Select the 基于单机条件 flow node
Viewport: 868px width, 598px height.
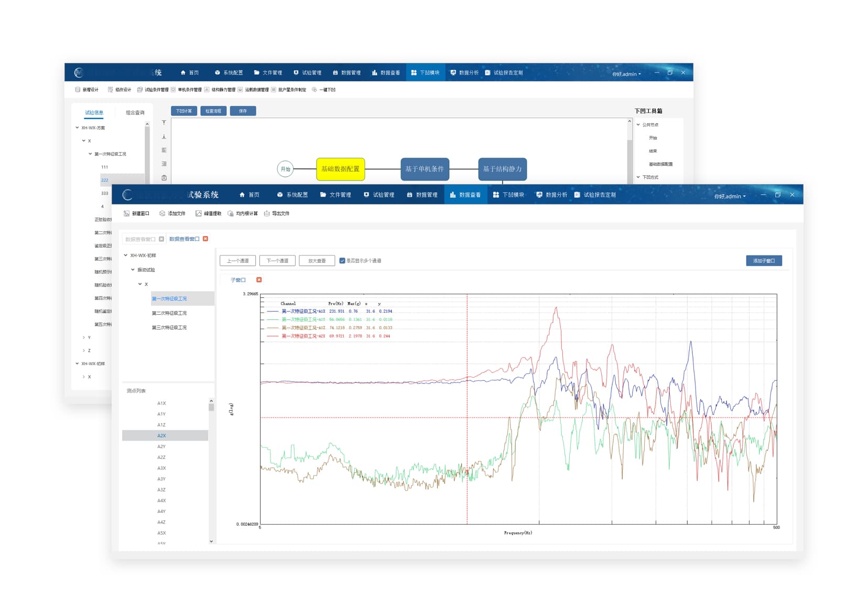[425, 169]
